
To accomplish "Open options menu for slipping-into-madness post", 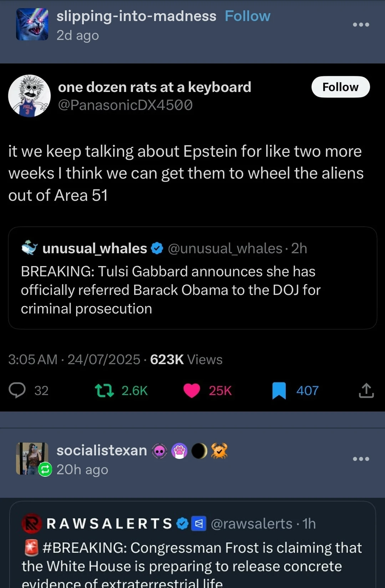I will pyautogui.click(x=361, y=25).
